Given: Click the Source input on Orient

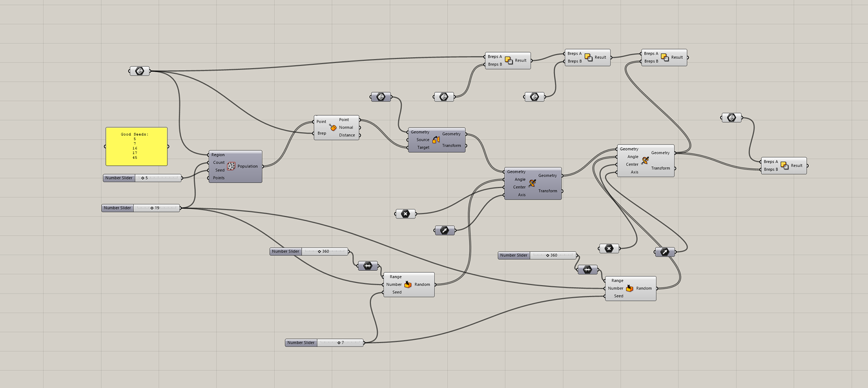Looking at the screenshot, I should pos(423,140).
